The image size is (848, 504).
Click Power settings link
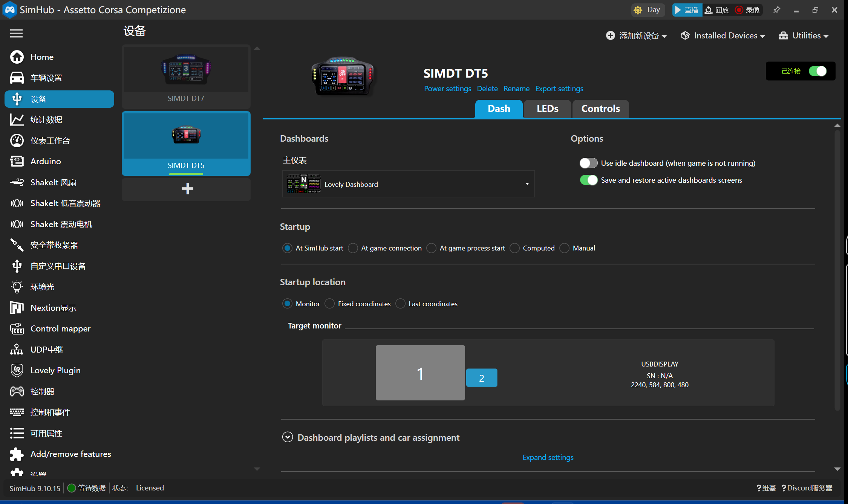coord(447,89)
